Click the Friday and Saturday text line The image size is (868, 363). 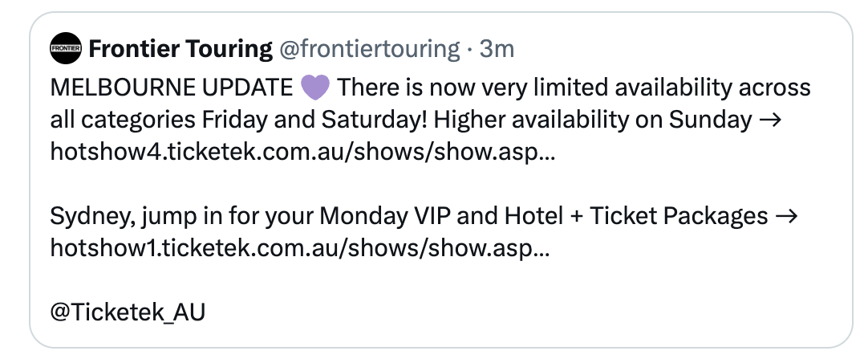416,120
